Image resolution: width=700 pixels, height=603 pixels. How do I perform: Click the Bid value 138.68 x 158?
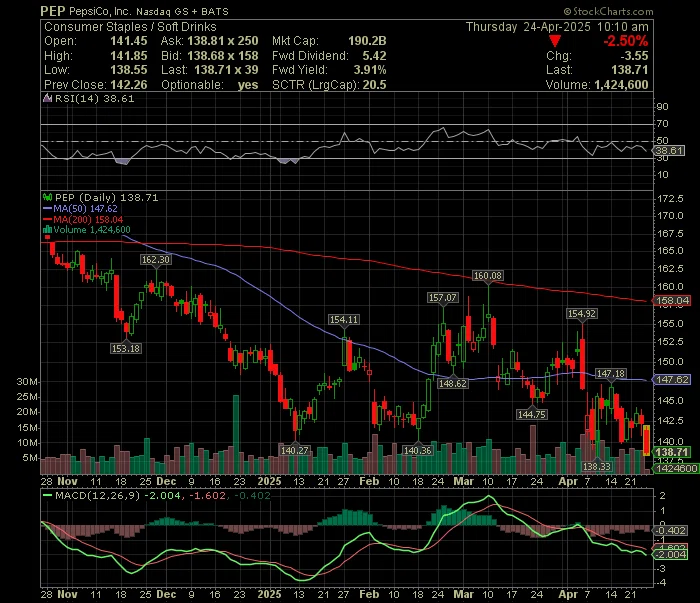(223, 55)
